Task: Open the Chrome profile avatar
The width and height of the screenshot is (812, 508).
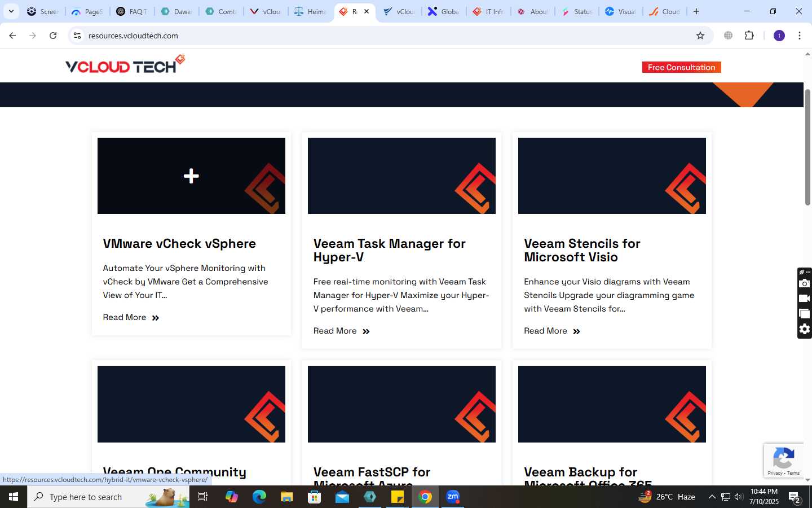Action: point(779,36)
